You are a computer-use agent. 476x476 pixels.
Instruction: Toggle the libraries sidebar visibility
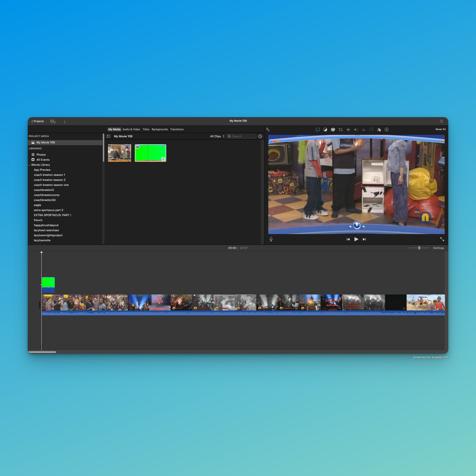pos(108,136)
